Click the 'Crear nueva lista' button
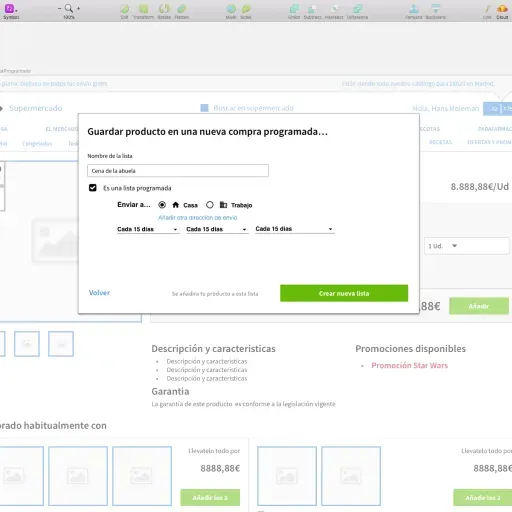Screen dimensions: 512x512 (344, 293)
